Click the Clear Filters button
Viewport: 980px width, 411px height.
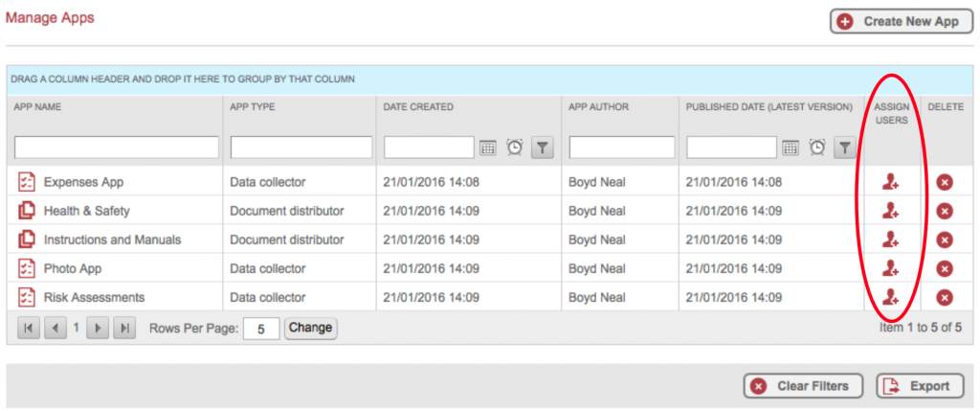click(803, 386)
